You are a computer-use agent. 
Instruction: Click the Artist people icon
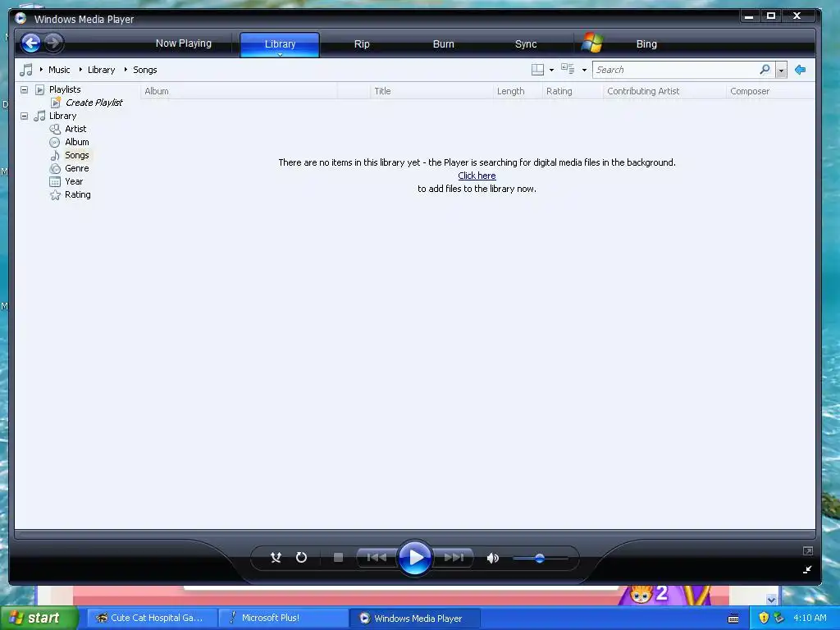point(55,129)
